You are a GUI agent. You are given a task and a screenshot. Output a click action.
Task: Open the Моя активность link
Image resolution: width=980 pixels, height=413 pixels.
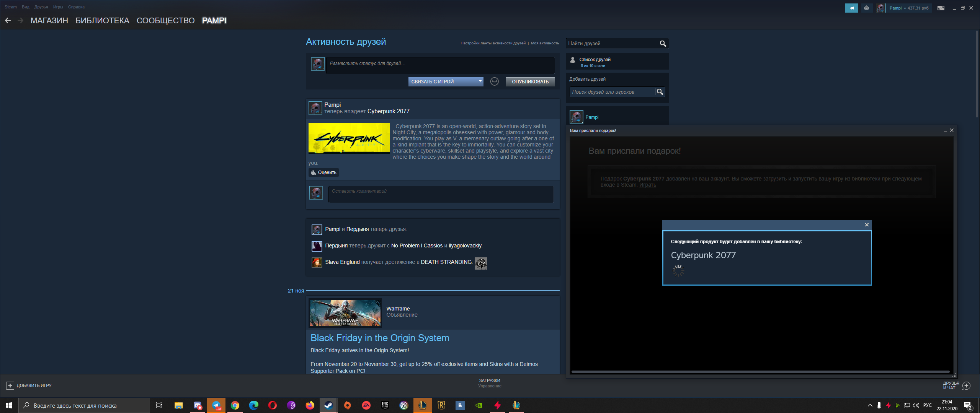[545, 43]
